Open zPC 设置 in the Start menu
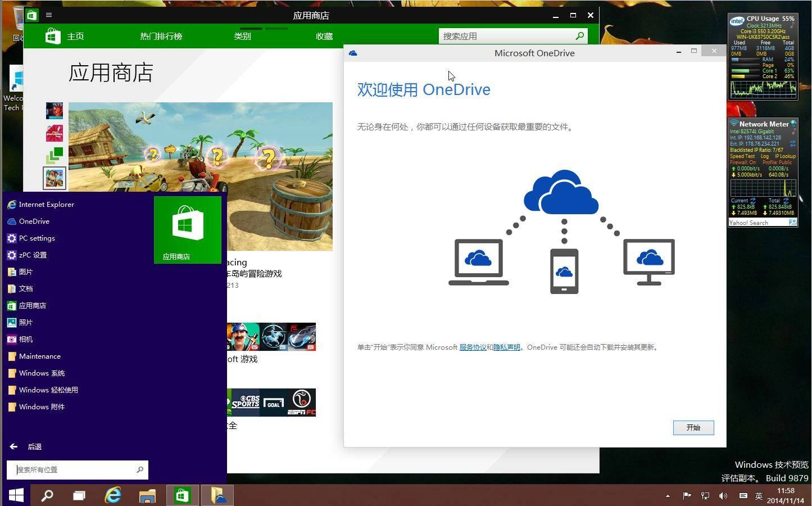This screenshot has width=812, height=506. tap(33, 255)
